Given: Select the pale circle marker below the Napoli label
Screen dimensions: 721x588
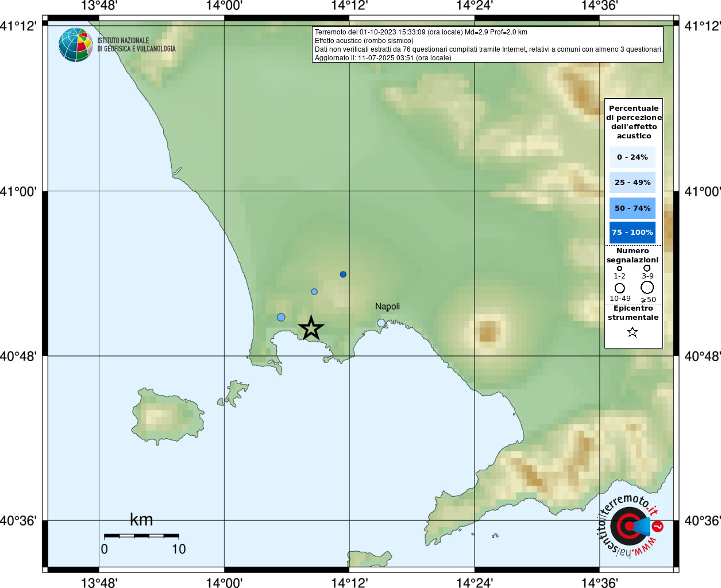Looking at the screenshot, I should point(381,323).
